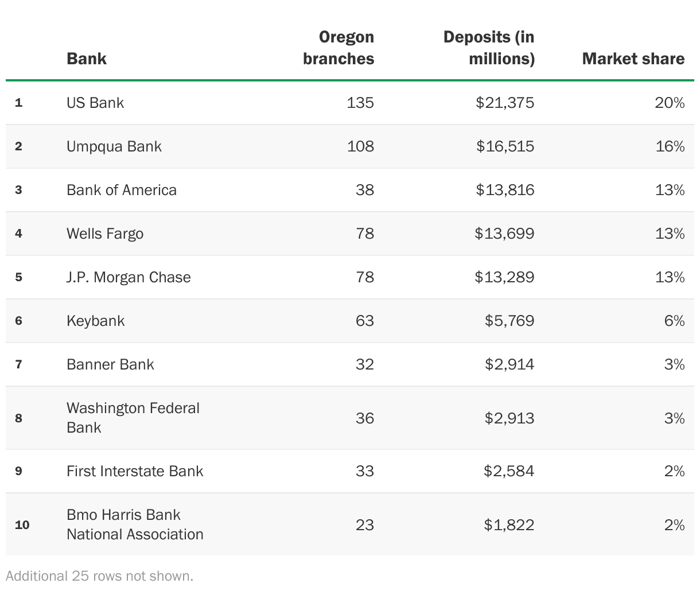Click Bmo Harris Bank National Association
The height and width of the screenshot is (591, 700).
tap(135, 524)
